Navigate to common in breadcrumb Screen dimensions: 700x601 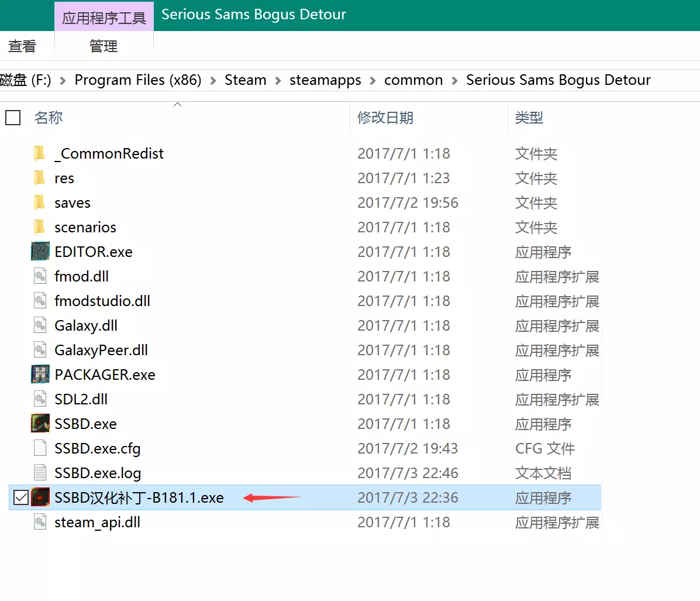[413, 80]
